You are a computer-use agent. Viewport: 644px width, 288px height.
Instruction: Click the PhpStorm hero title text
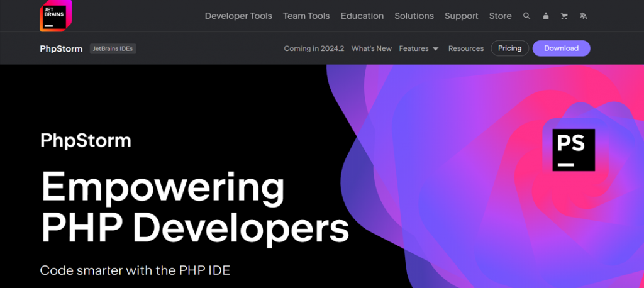pyautogui.click(x=86, y=141)
